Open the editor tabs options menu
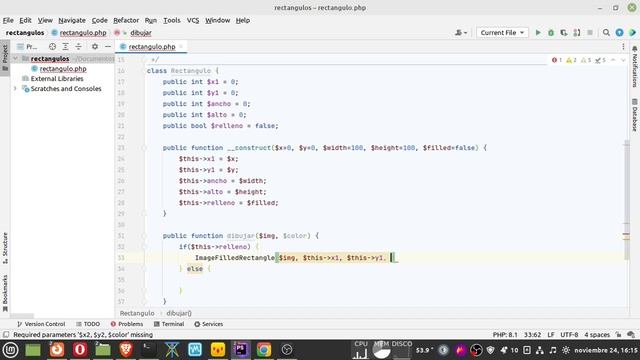640x360 pixels. click(x=623, y=47)
